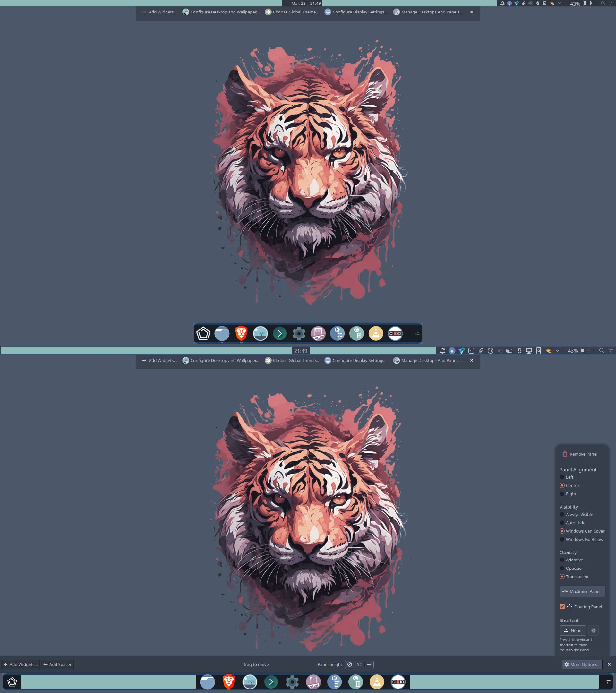Click the gear icon on More Options
The width and height of the screenshot is (616, 693).
567,664
